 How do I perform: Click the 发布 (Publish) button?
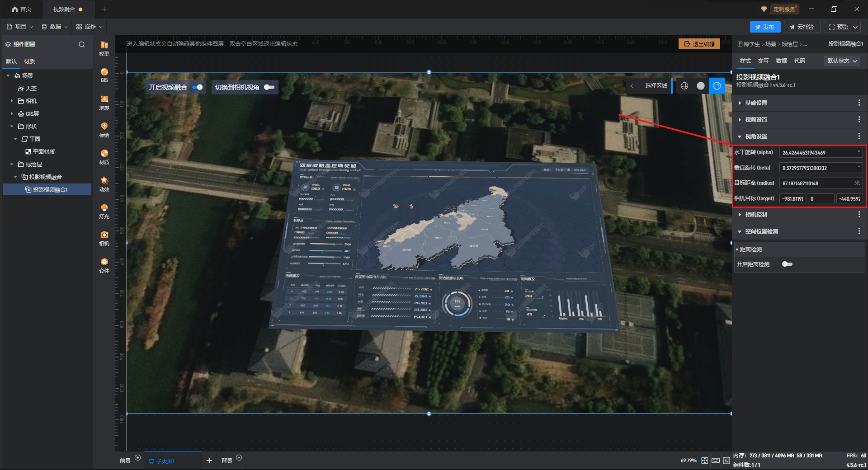point(764,27)
